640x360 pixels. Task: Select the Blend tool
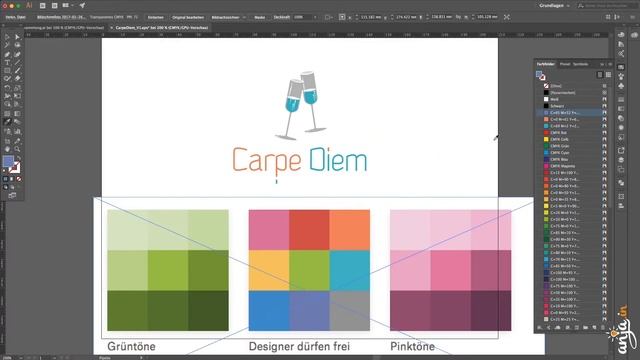click(17, 122)
